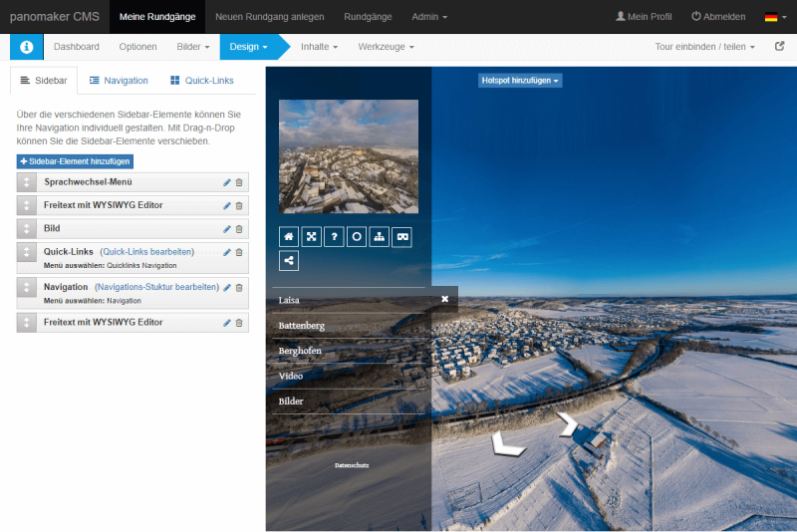Open the German flag language dropdown
Viewport: 797px width, 532px height.
[774, 17]
